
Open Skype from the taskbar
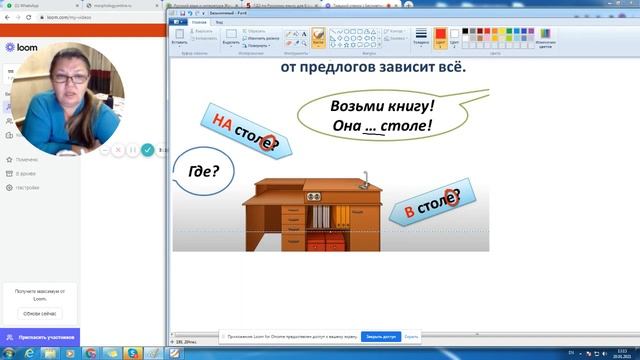[132, 353]
